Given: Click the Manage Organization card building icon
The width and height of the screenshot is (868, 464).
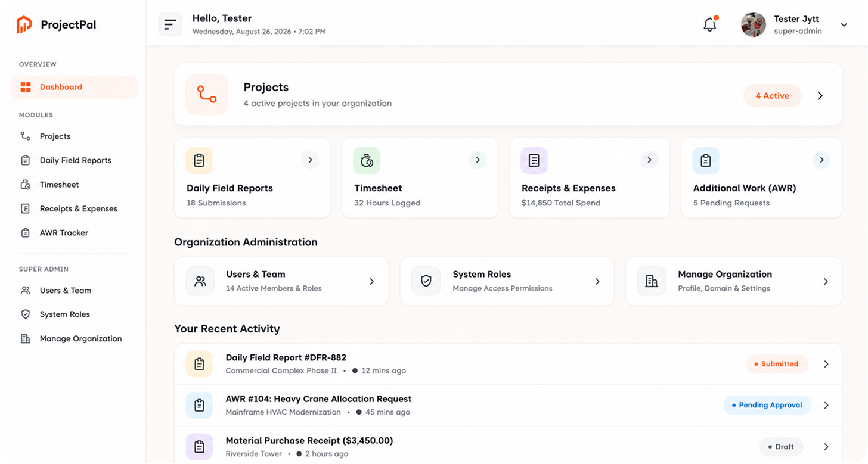Looking at the screenshot, I should (x=652, y=281).
